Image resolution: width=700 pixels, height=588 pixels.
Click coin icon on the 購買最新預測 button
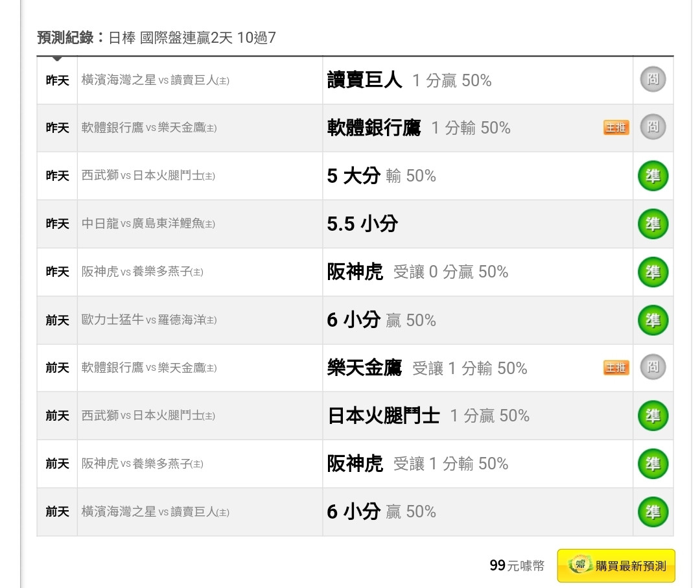pos(580,564)
